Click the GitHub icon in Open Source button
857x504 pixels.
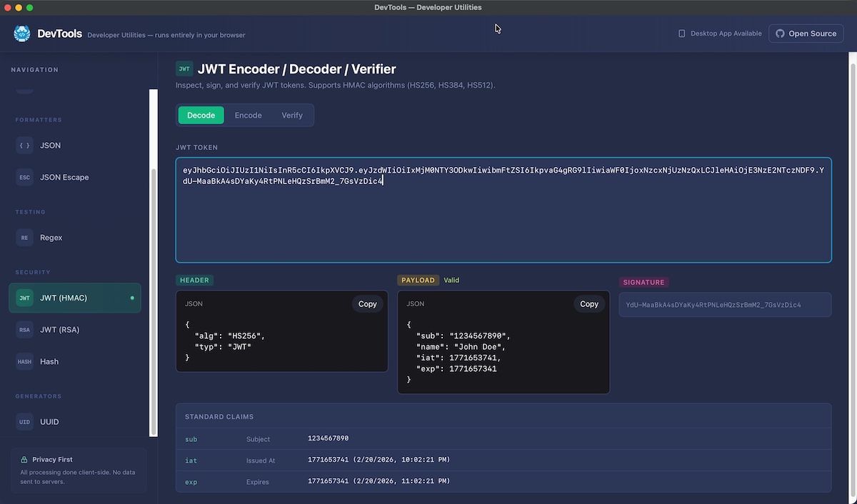780,34
